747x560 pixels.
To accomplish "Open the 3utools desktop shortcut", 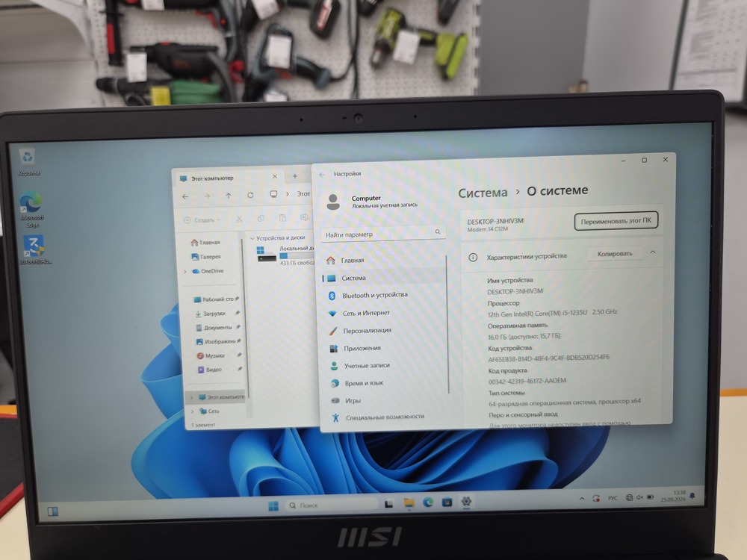I will pyautogui.click(x=34, y=249).
